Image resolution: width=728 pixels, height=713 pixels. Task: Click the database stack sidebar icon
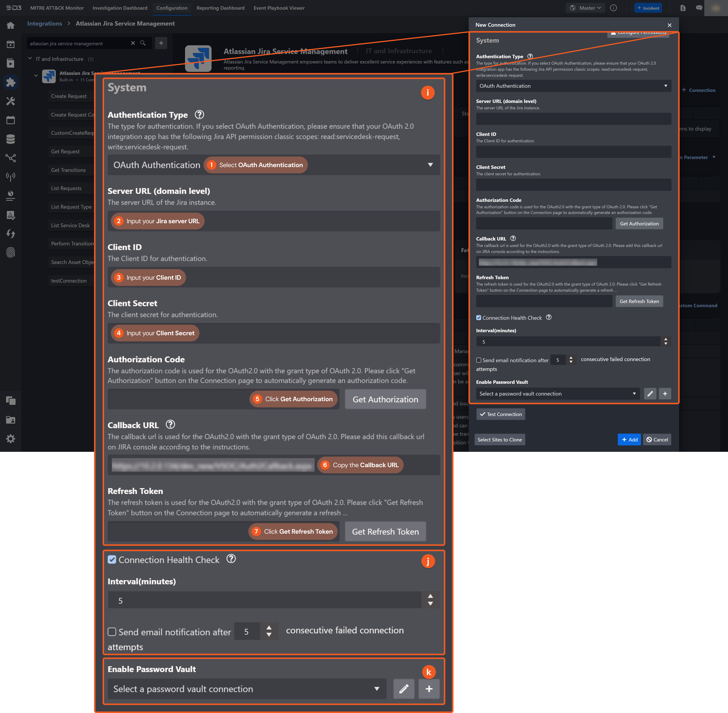[10, 139]
